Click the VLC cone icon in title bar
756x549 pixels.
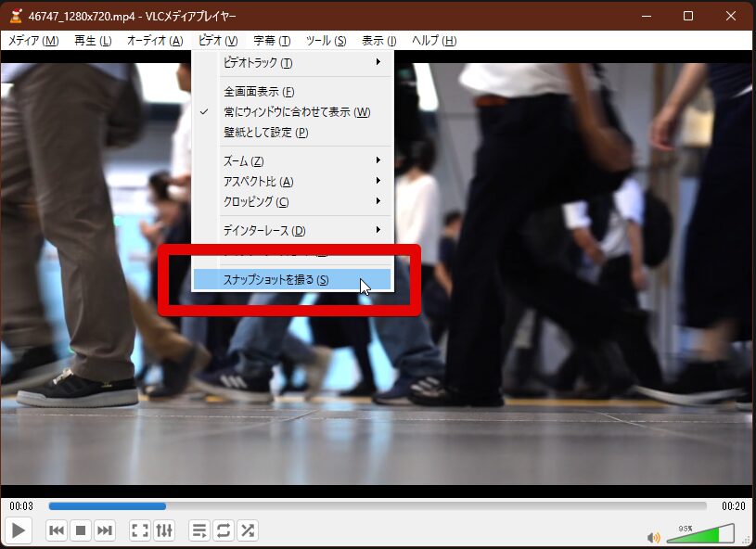coord(16,16)
